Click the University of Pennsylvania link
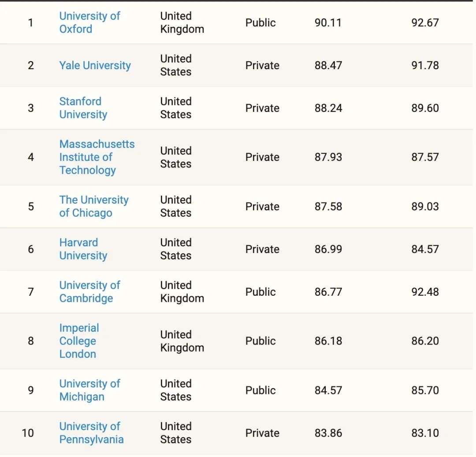The width and height of the screenshot is (476, 457). click(x=91, y=433)
